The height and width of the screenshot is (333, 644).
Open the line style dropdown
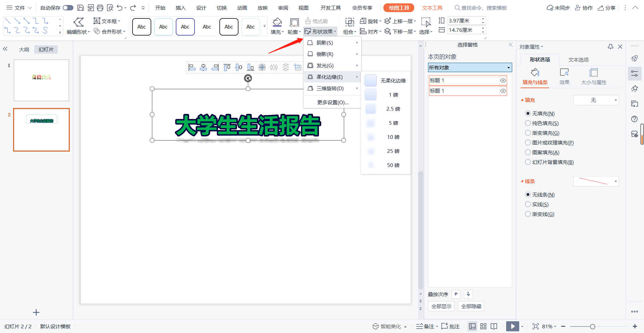[x=596, y=181]
